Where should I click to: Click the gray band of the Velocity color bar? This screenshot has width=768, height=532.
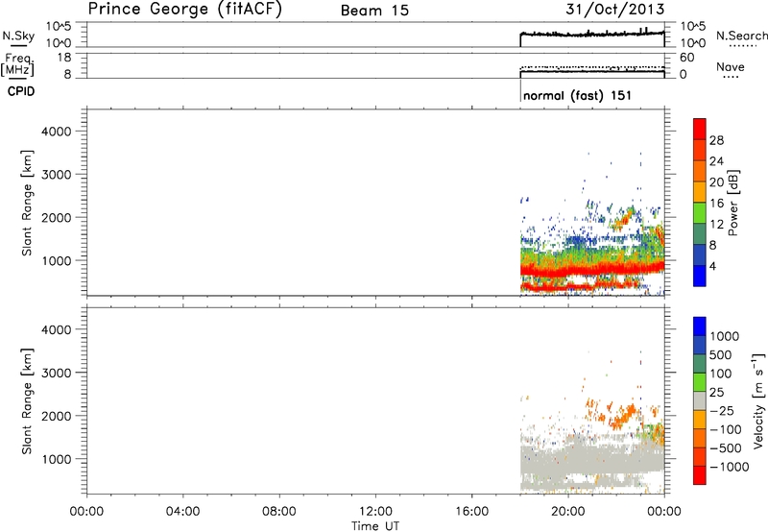(x=700, y=400)
